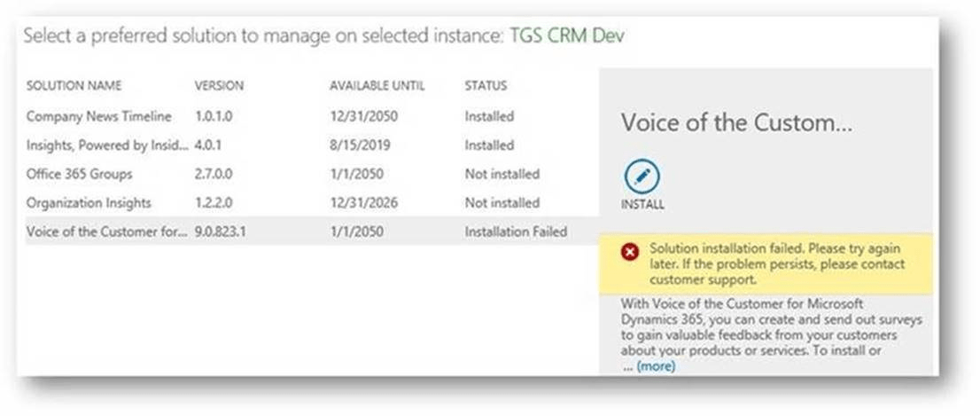Click the Version column header

pyautogui.click(x=219, y=86)
